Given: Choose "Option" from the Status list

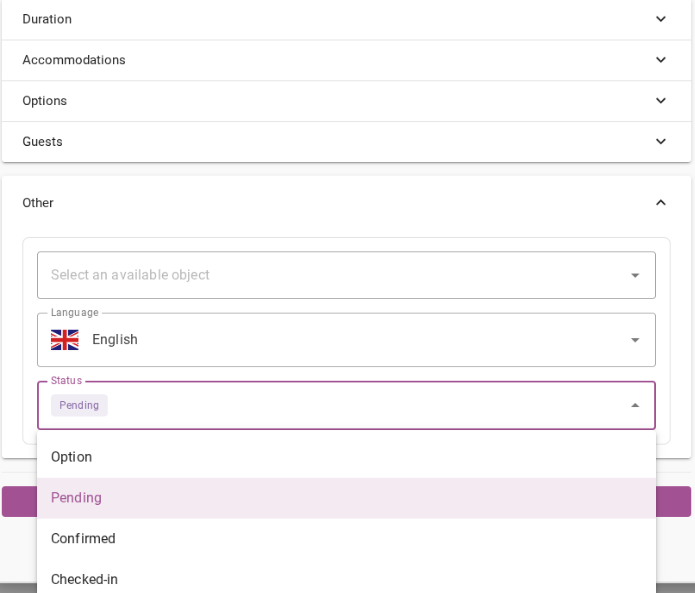Looking at the screenshot, I should tap(72, 457).
